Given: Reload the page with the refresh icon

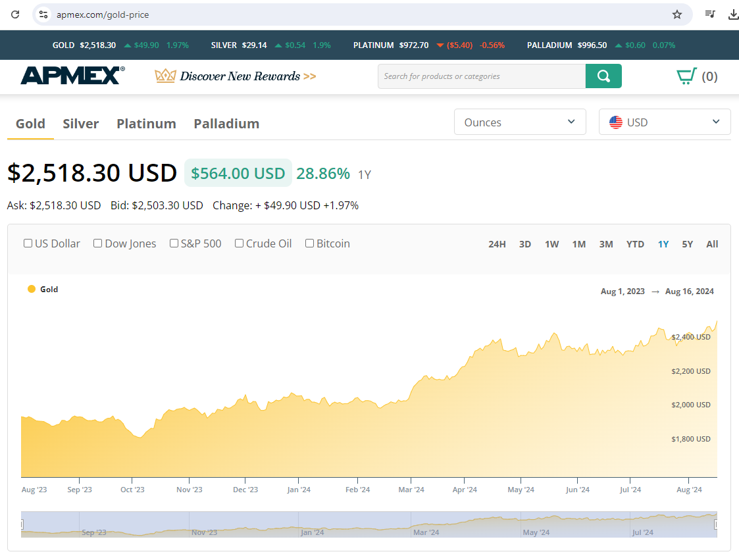Looking at the screenshot, I should [15, 14].
